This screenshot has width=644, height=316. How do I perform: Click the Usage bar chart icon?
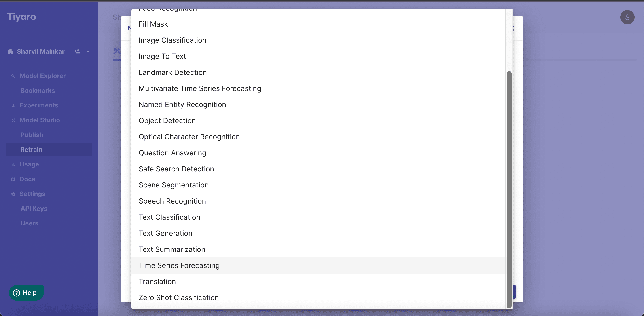(13, 165)
